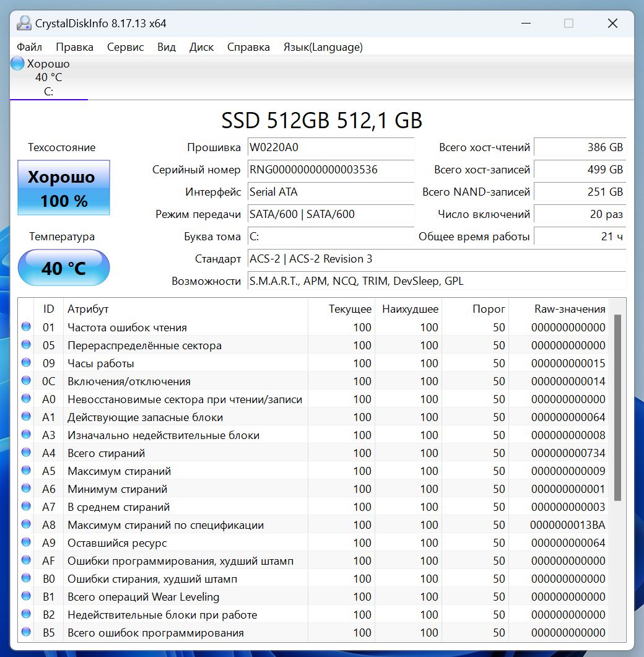Click the status orb for attribute 0C
The image size is (644, 657).
[x=26, y=380]
